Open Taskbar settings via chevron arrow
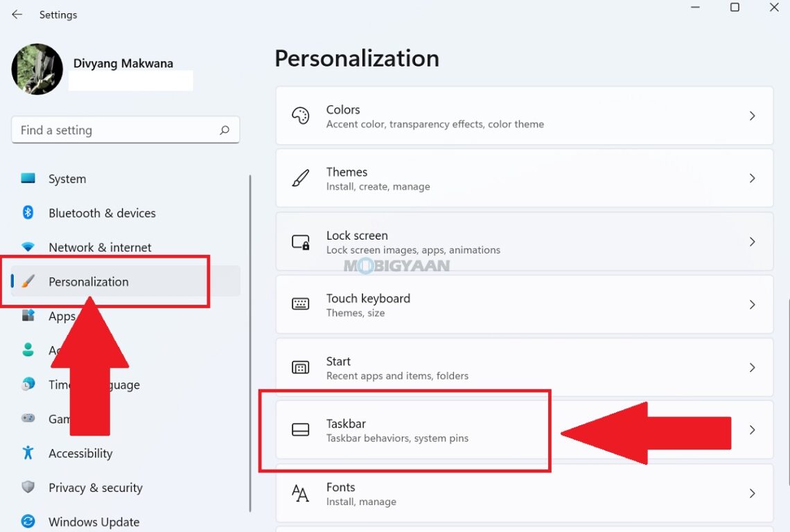The width and height of the screenshot is (790, 532). [753, 430]
